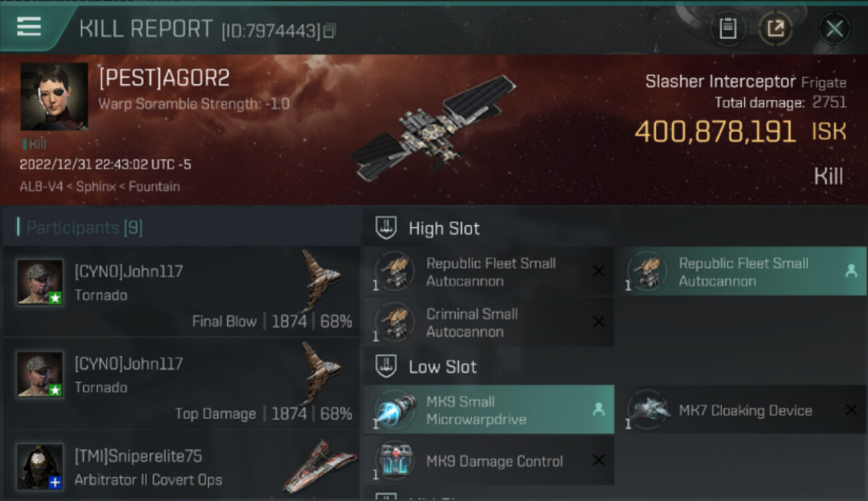Click the Criminal Small Autocannon icon
868x501 pixels.
click(395, 323)
